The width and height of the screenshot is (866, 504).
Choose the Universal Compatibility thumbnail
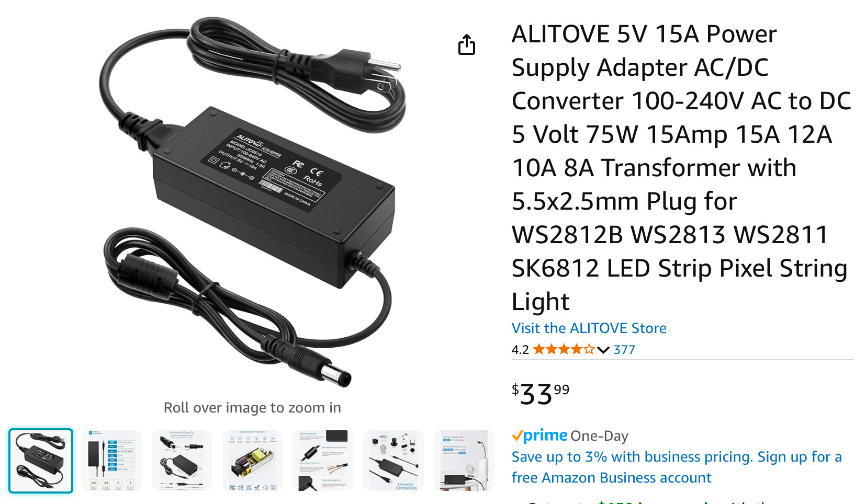click(393, 461)
